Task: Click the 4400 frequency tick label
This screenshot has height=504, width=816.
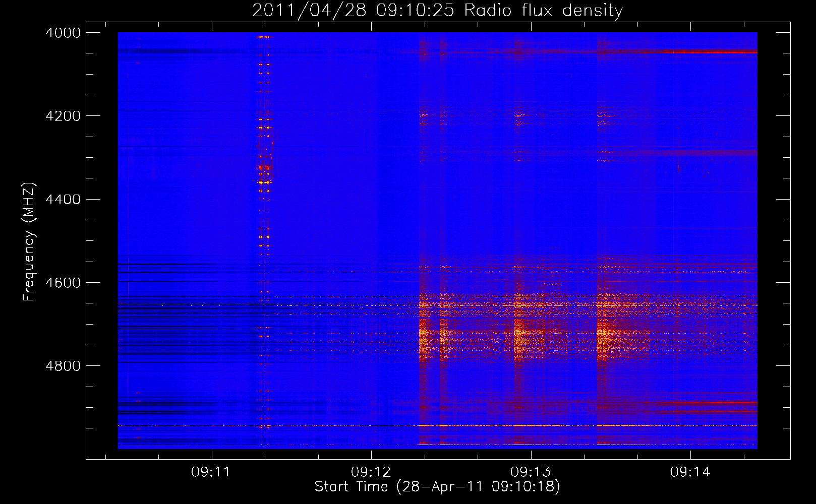Action: 63,200
